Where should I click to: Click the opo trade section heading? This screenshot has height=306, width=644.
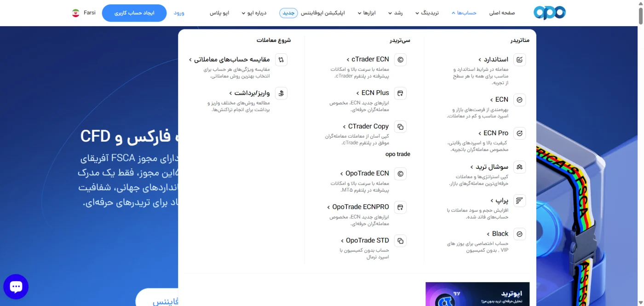(x=398, y=154)
